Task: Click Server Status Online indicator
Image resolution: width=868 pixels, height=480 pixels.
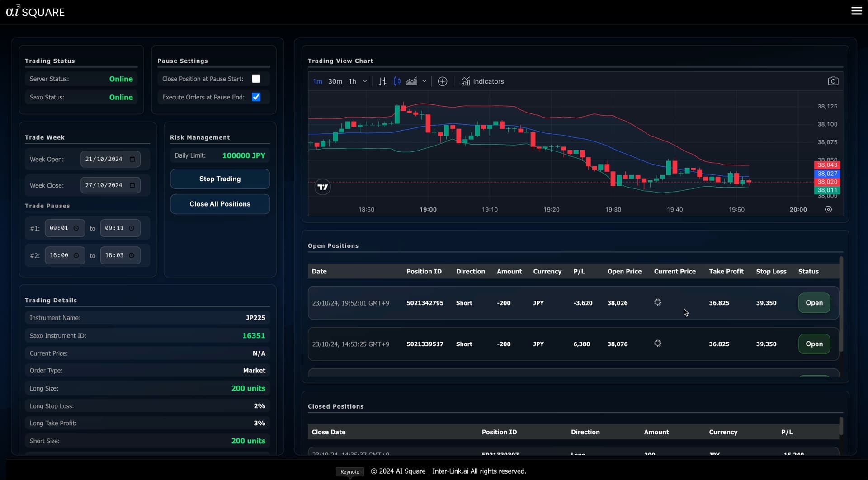Action: (121, 79)
